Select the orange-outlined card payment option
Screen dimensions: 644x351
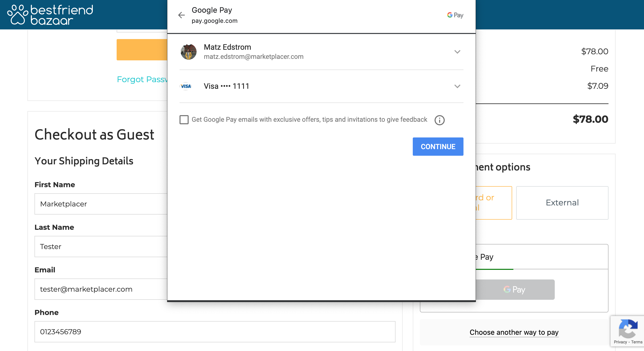tap(494, 203)
